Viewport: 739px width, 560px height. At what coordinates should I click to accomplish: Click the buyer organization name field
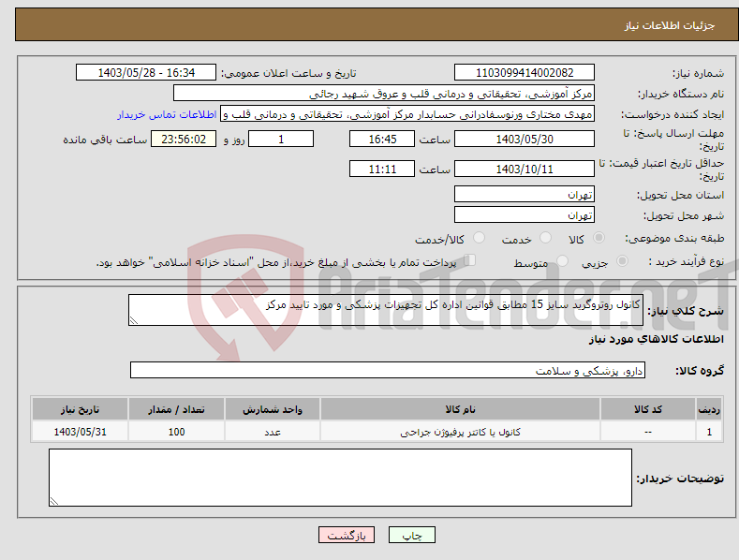coord(384,94)
